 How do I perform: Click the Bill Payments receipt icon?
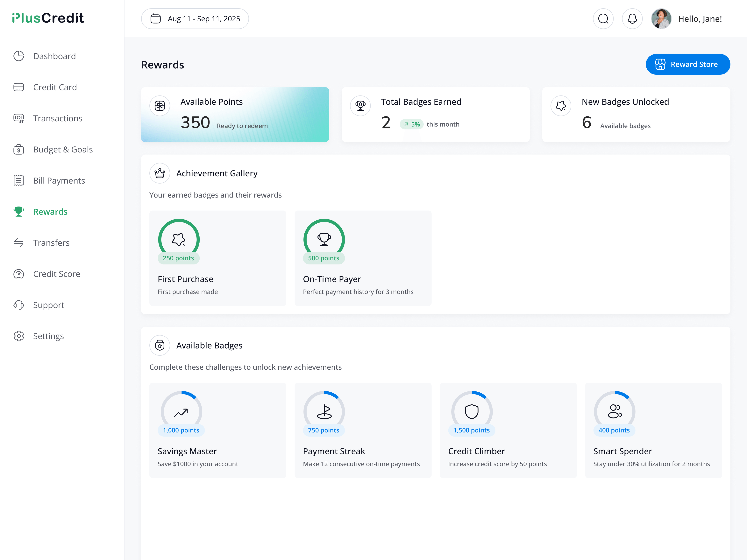click(18, 181)
